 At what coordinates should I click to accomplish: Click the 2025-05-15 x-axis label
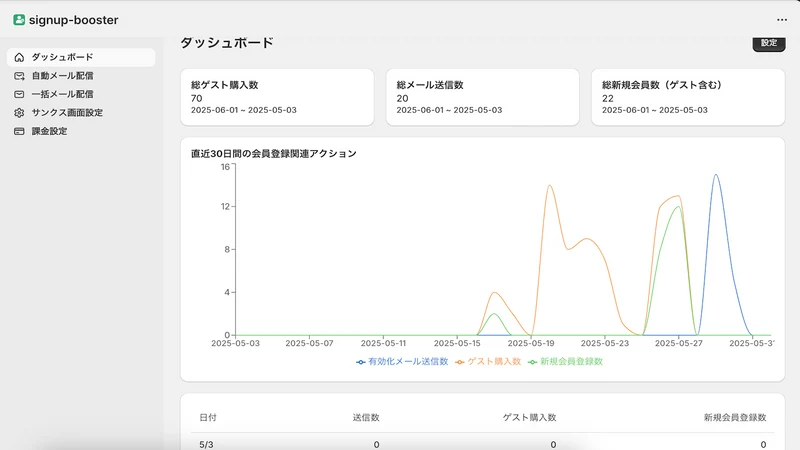pos(457,343)
